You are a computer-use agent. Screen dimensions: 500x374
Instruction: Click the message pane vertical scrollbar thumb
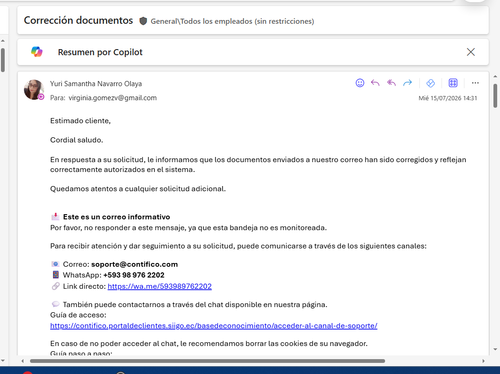point(495,96)
